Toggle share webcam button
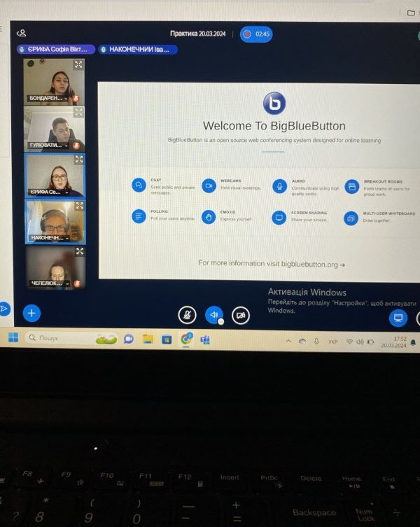The width and height of the screenshot is (420, 527). pos(241,315)
